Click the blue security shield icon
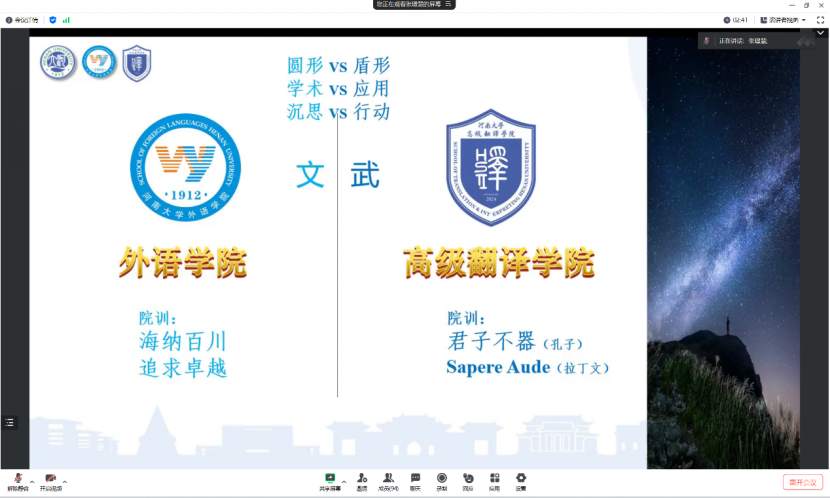This screenshot has height=498, width=830. point(52,20)
